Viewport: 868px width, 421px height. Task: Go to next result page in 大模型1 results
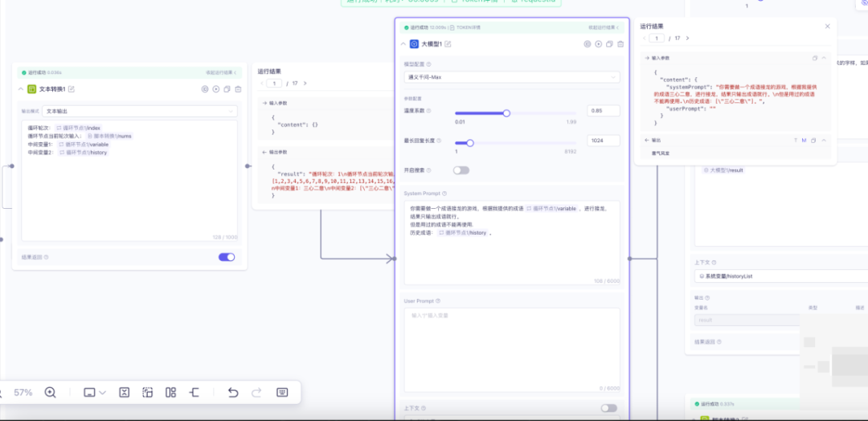[x=687, y=38]
